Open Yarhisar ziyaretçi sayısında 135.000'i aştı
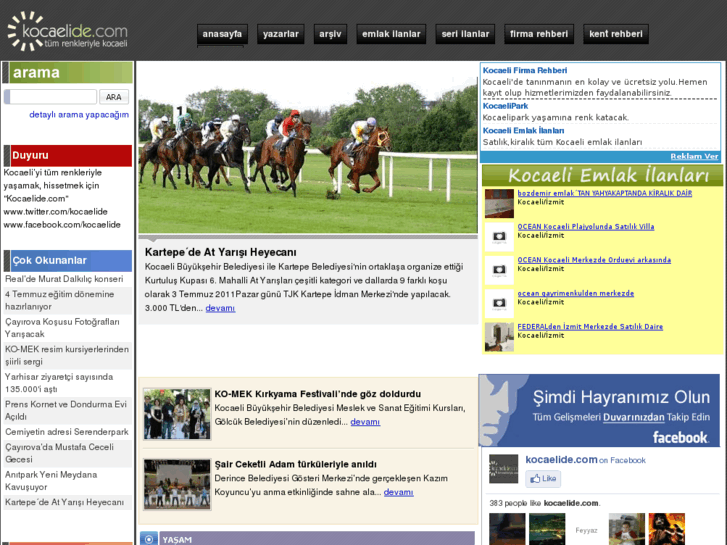 click(x=59, y=383)
